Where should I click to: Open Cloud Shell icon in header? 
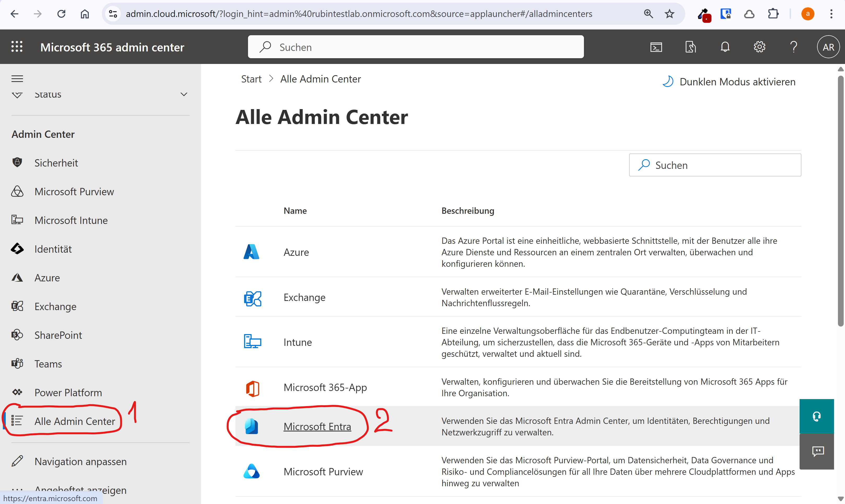coord(656,47)
